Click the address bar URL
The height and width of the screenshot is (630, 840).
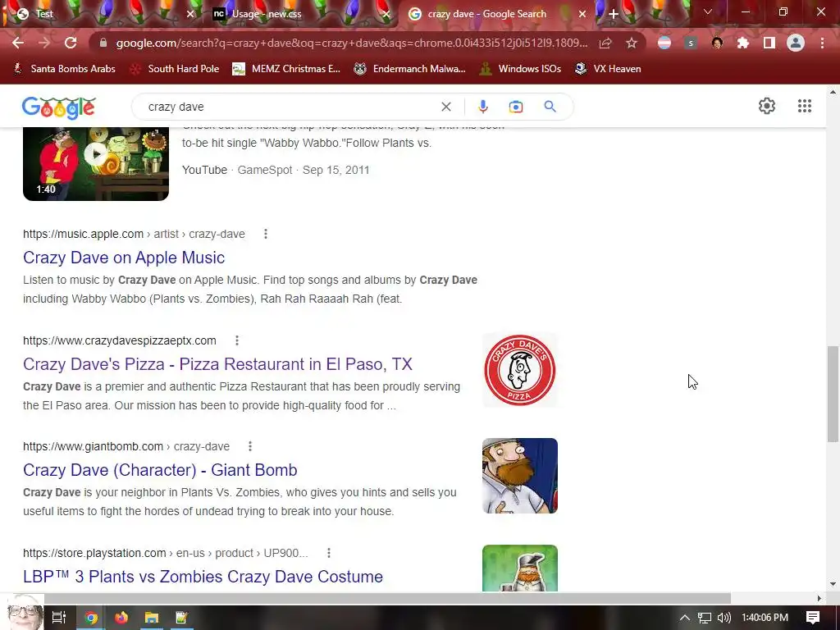351,43
